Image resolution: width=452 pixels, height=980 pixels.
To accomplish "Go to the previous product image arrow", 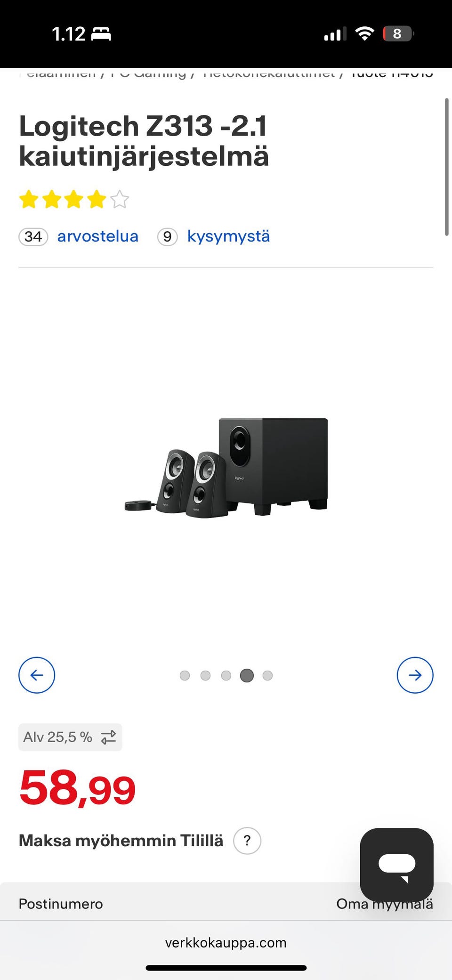I will 37,675.
